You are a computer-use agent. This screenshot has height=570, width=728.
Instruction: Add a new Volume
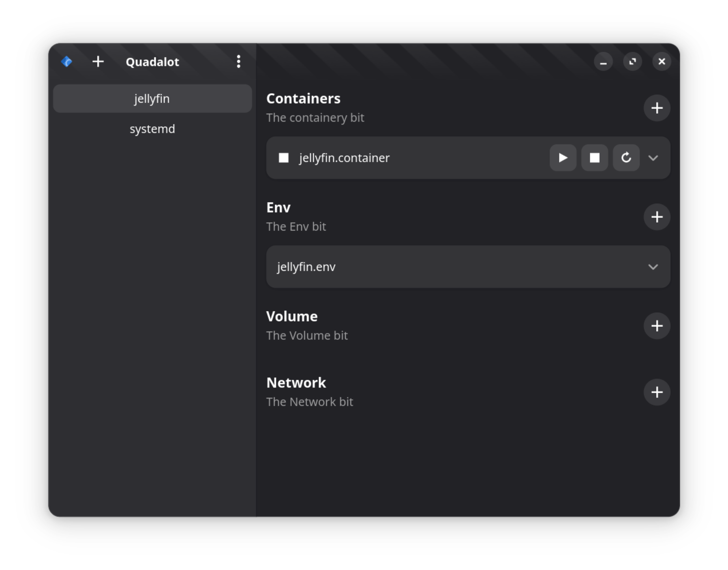(x=657, y=326)
